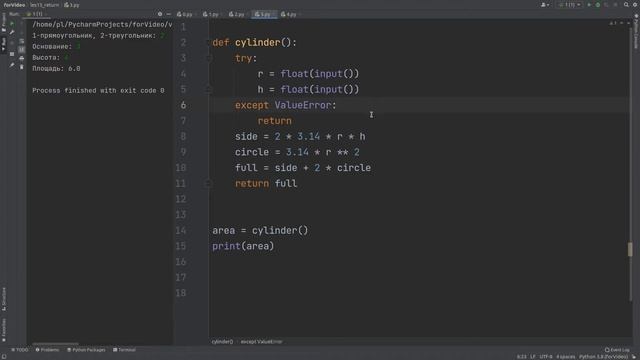Toggle the soft-wrap icon in Run panel

[22, 41]
